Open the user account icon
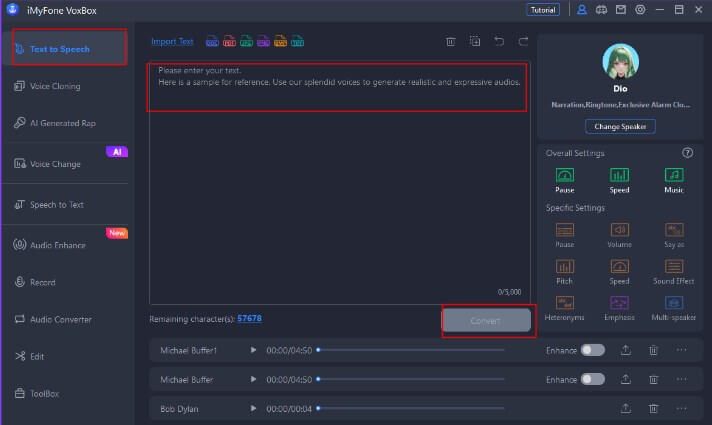 coord(582,10)
